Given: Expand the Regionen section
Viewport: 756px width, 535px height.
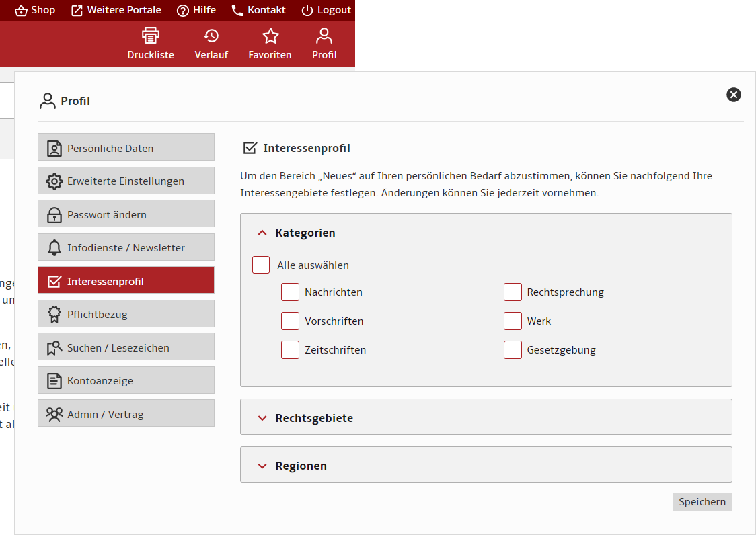Looking at the screenshot, I should pyautogui.click(x=262, y=466).
